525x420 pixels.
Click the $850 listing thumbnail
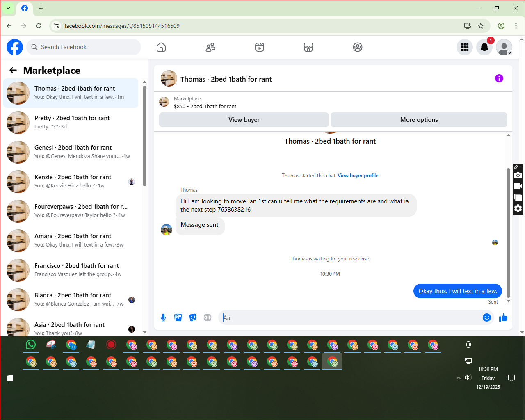pyautogui.click(x=164, y=102)
